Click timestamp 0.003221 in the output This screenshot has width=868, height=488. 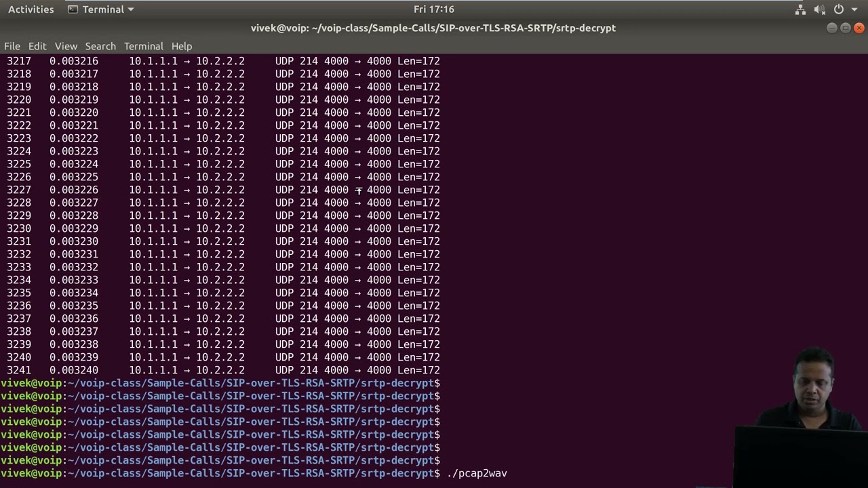point(74,125)
